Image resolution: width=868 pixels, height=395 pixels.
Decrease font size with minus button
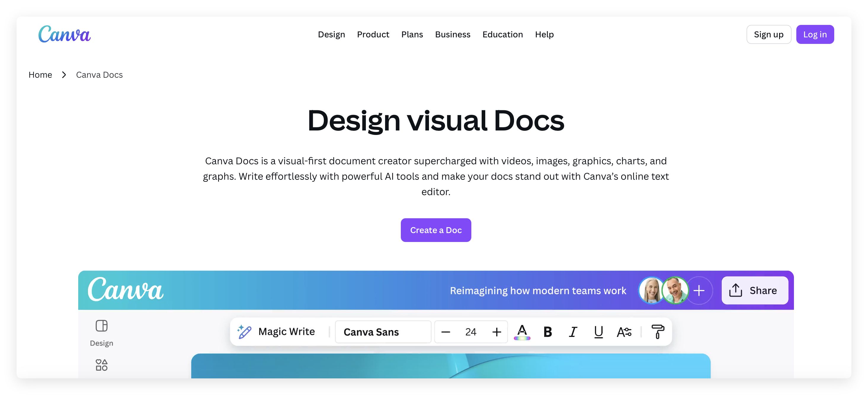coord(446,332)
